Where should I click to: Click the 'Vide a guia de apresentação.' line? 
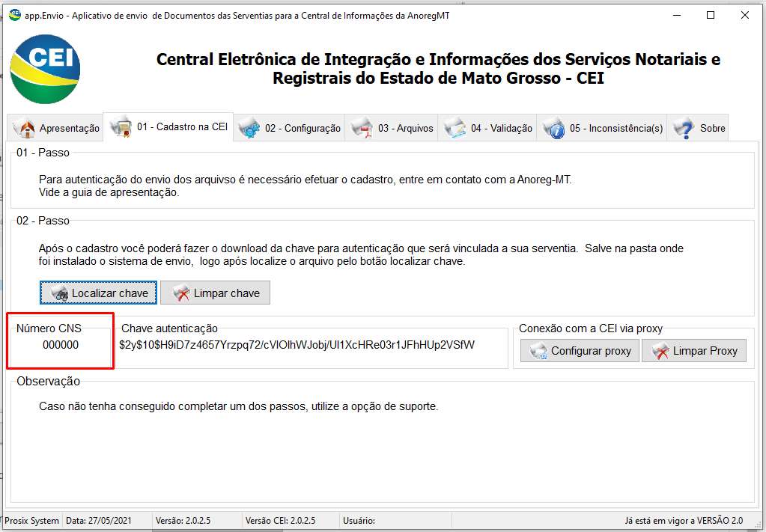point(109,192)
